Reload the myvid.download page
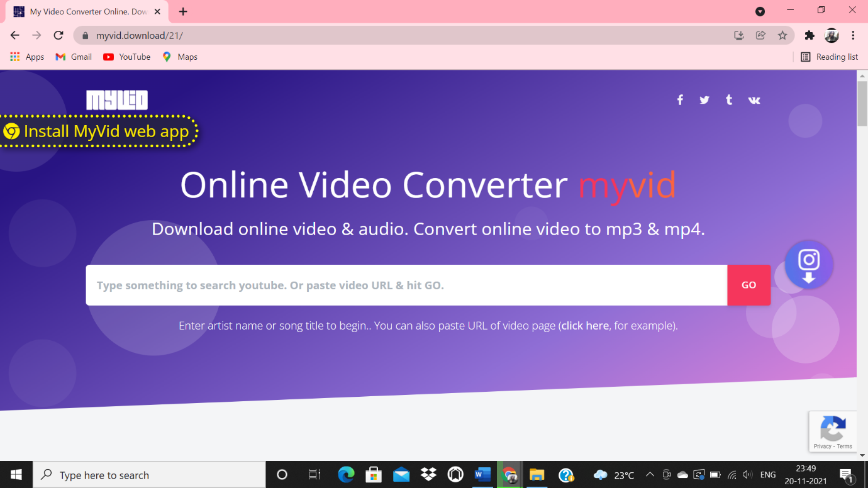Image resolution: width=868 pixels, height=488 pixels. tap(58, 35)
